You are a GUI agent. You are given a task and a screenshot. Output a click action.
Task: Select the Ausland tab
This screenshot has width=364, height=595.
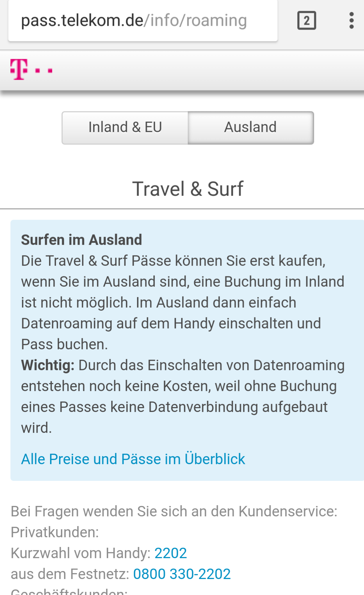pos(251,127)
